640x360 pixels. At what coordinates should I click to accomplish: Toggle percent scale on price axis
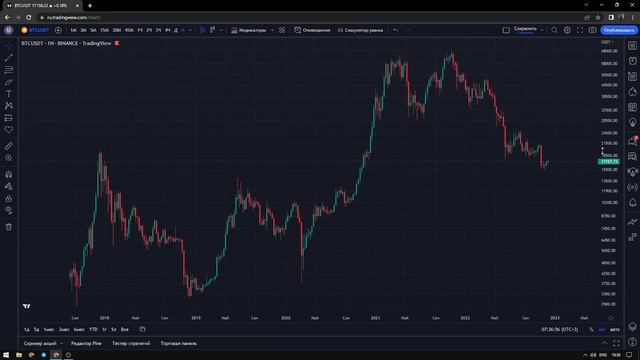(591, 329)
